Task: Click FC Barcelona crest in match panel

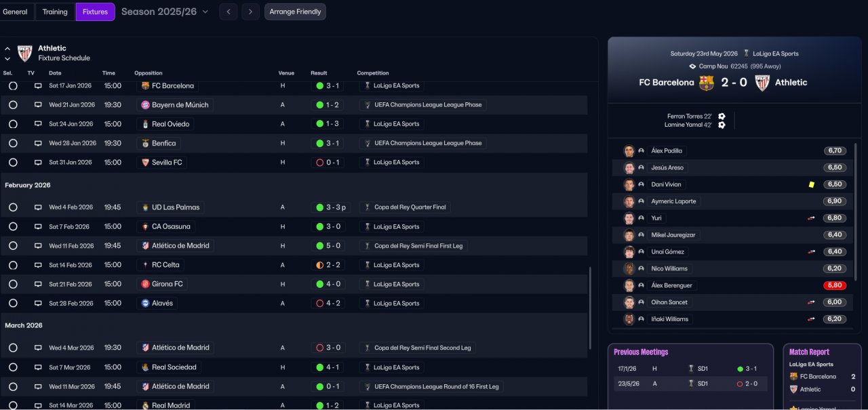Action: click(707, 83)
